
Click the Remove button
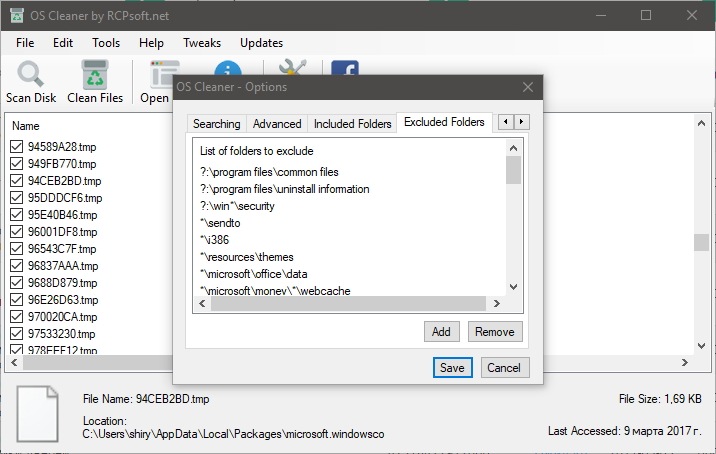pyautogui.click(x=495, y=332)
